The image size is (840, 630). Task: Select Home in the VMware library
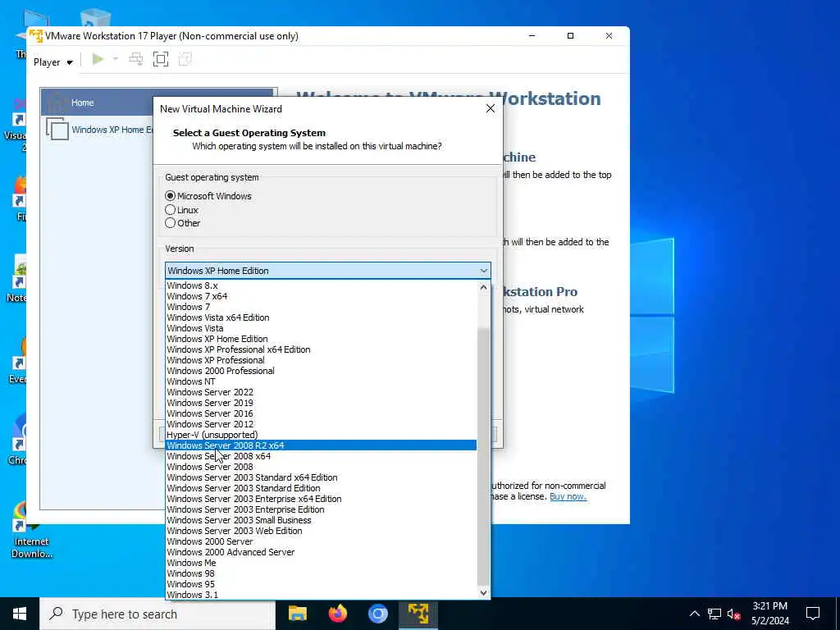(97, 103)
